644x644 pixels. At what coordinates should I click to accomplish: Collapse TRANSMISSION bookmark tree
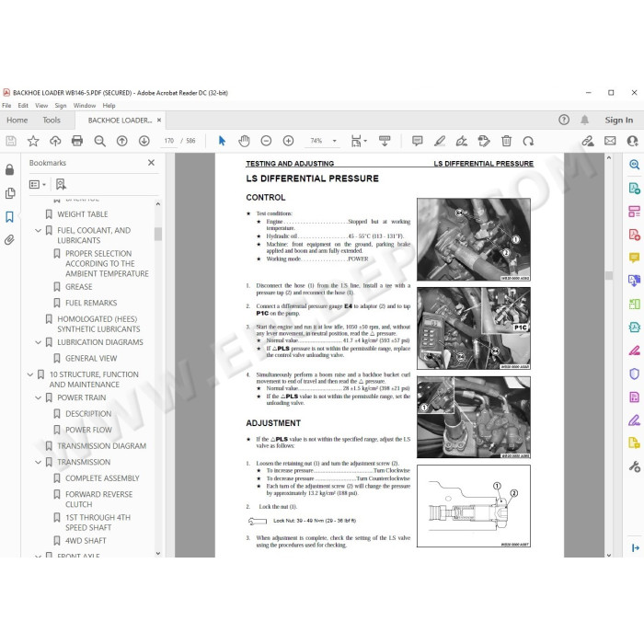39,462
